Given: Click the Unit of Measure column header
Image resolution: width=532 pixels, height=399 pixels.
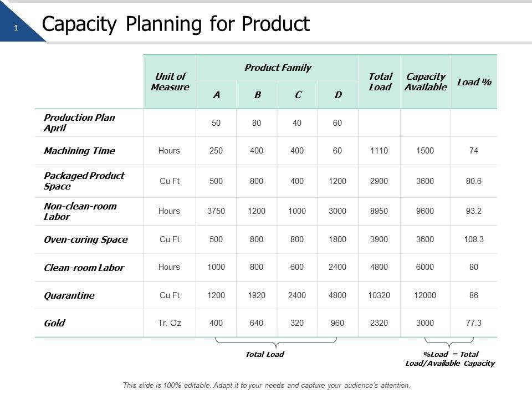Looking at the screenshot, I should [170, 82].
